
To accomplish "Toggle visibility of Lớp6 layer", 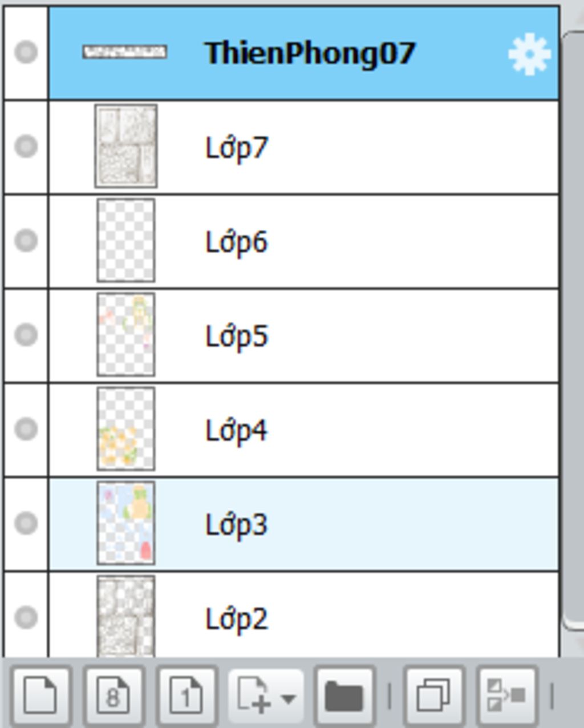I will coord(26,240).
